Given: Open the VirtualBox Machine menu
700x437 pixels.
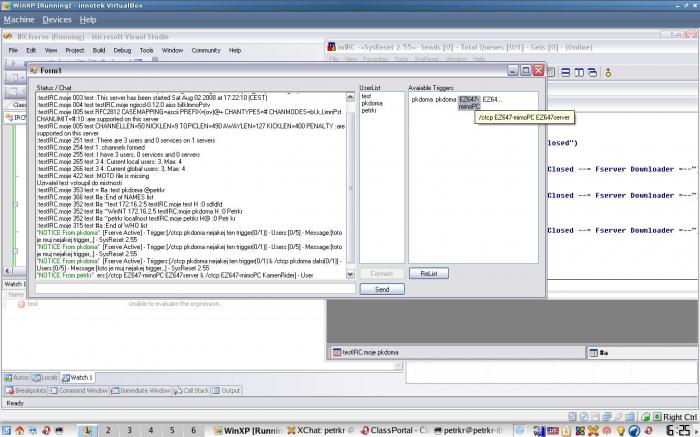Looking at the screenshot, I should point(19,20).
